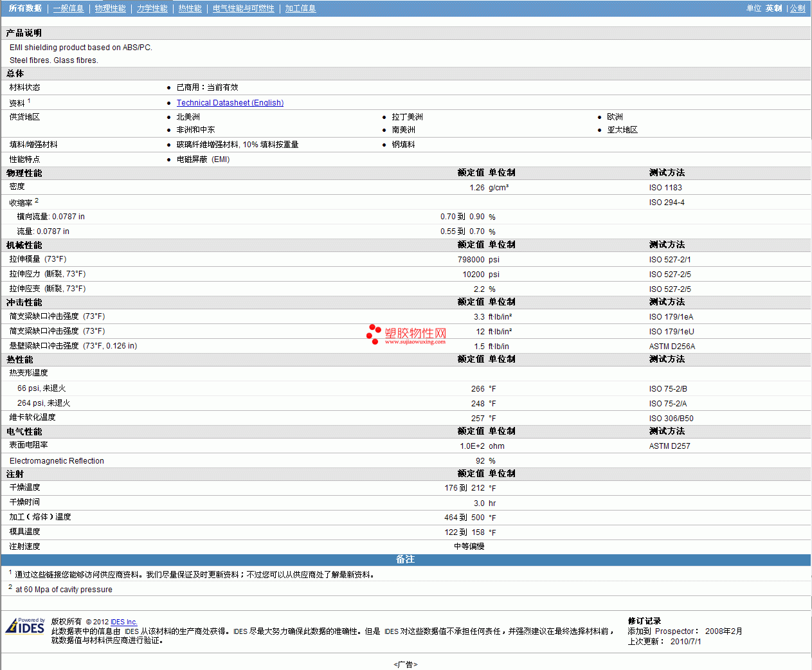This screenshot has height=670, width=812.
Task: Click footnote 1 marker beside 资料
Action: [x=29, y=101]
